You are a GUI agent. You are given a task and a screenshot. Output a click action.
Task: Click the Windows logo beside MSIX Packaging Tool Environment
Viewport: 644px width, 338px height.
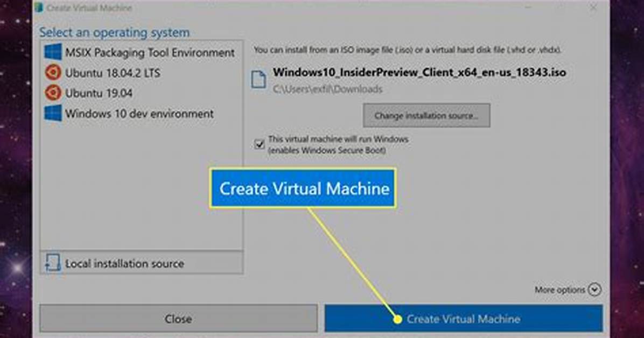click(x=53, y=52)
